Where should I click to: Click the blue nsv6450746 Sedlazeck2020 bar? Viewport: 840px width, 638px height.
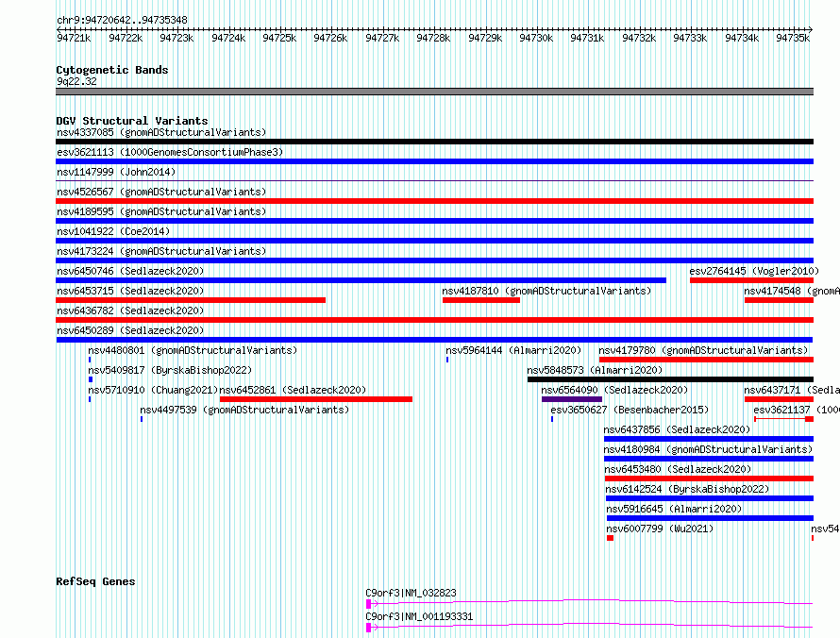point(361,280)
